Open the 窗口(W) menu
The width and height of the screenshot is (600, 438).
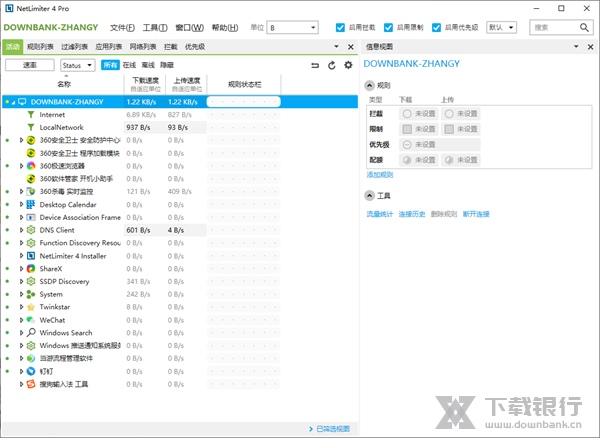click(189, 28)
